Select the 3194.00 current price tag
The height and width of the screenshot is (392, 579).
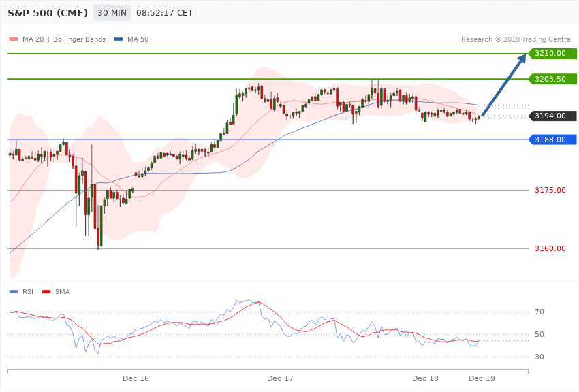pos(553,116)
